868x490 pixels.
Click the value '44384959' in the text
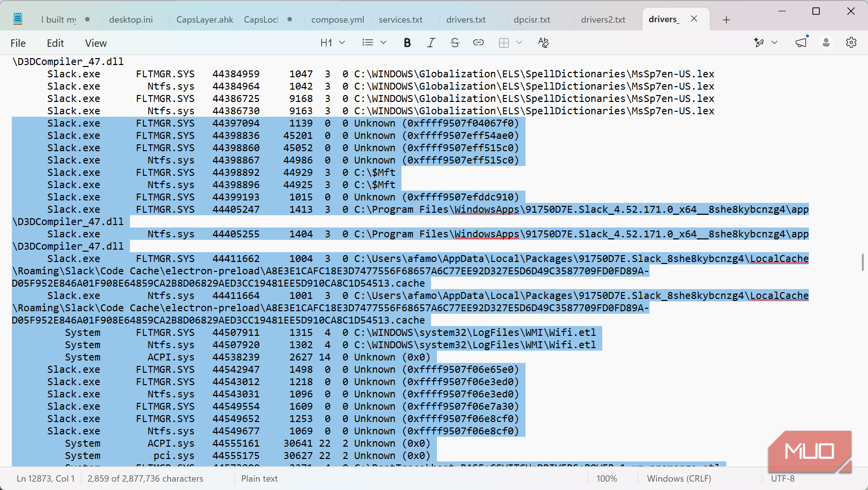pos(236,74)
